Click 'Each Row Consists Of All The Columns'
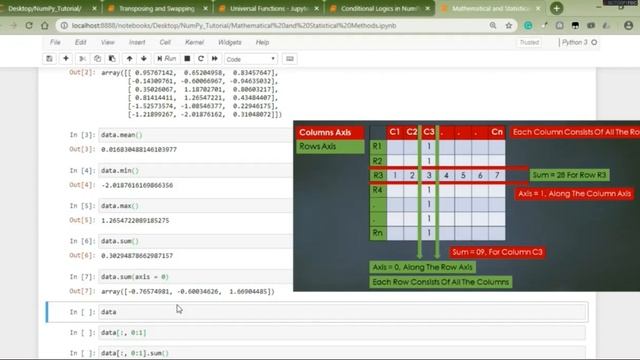Image resolution: width=640 pixels, height=360 pixels. point(441,282)
